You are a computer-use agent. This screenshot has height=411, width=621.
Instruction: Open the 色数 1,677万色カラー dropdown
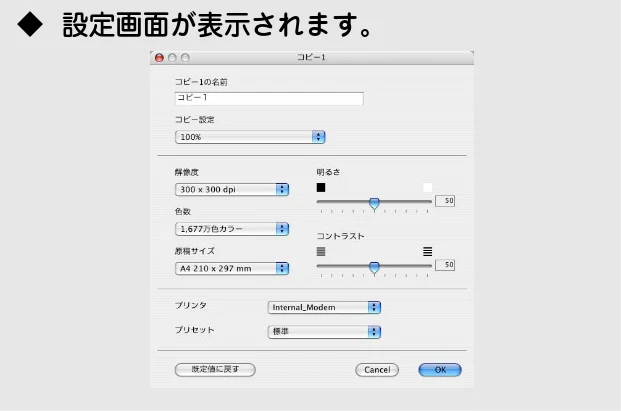232,229
